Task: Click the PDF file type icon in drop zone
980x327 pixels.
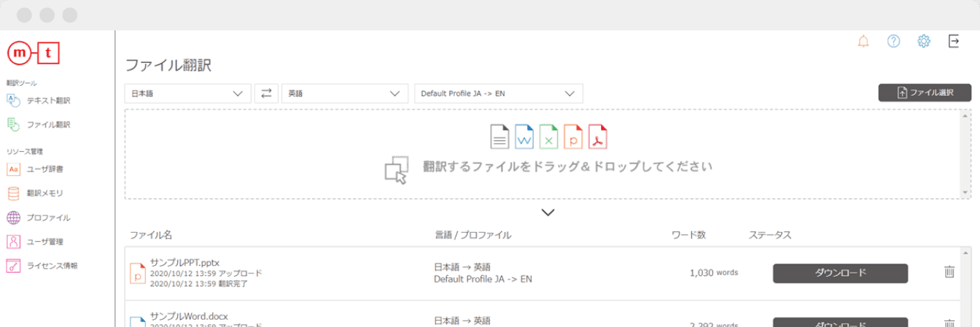Action: click(598, 136)
